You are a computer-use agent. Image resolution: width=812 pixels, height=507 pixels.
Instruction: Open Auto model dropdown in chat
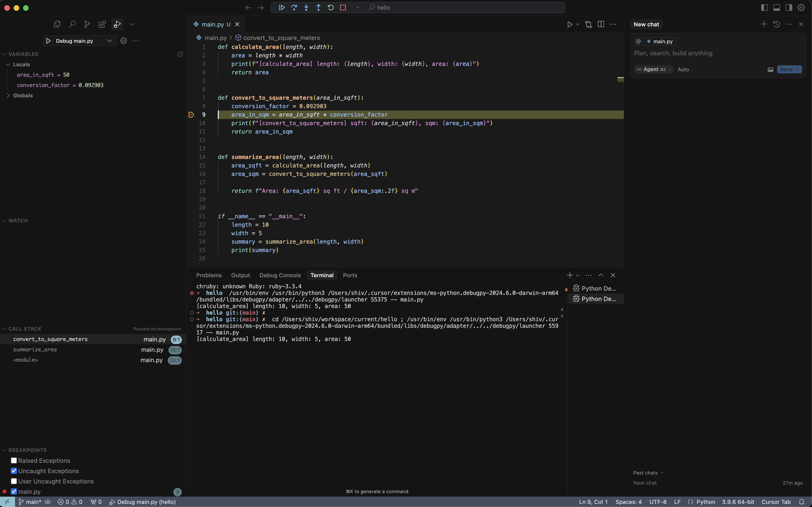[685, 69]
